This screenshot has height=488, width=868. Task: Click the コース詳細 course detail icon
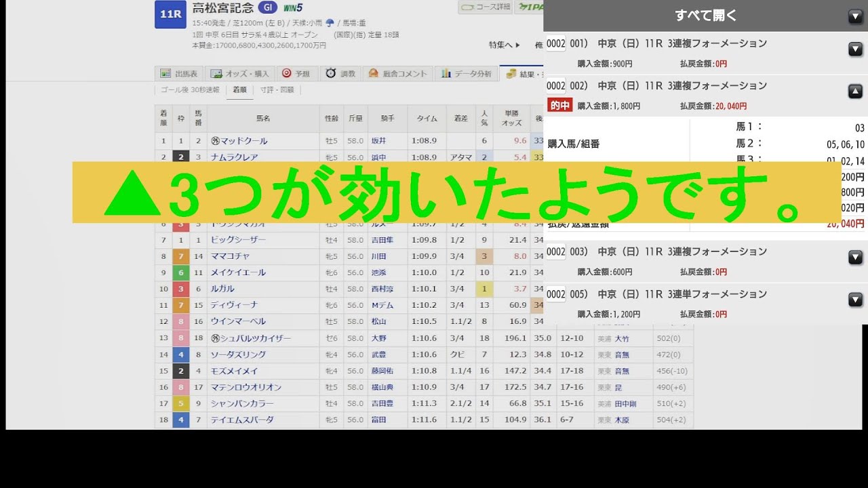(467, 7)
